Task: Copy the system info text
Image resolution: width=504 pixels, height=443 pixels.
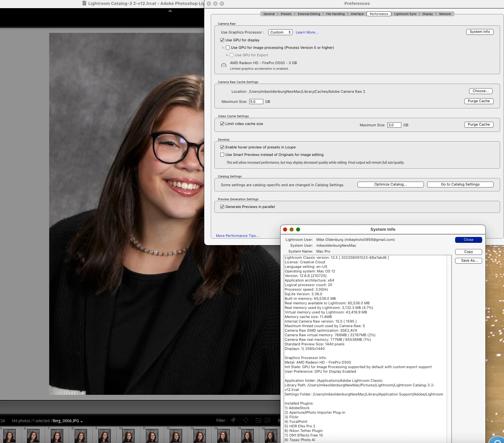Action: point(468,252)
